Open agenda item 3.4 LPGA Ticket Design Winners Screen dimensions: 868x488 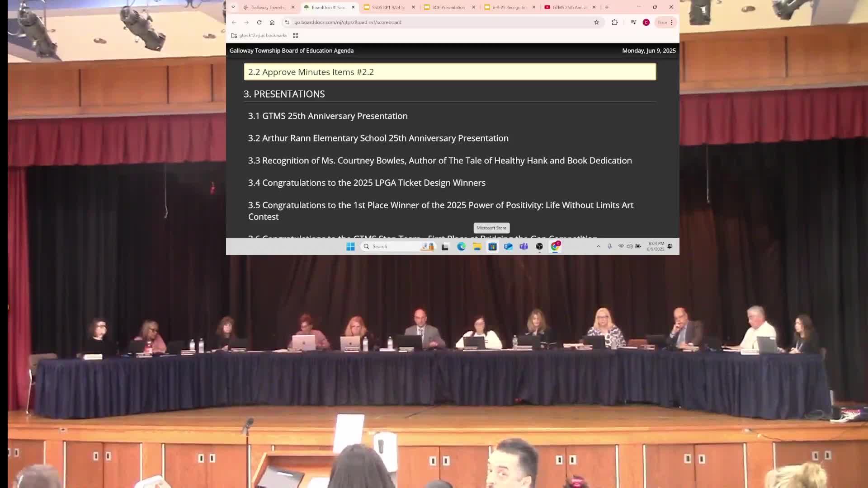coord(366,183)
